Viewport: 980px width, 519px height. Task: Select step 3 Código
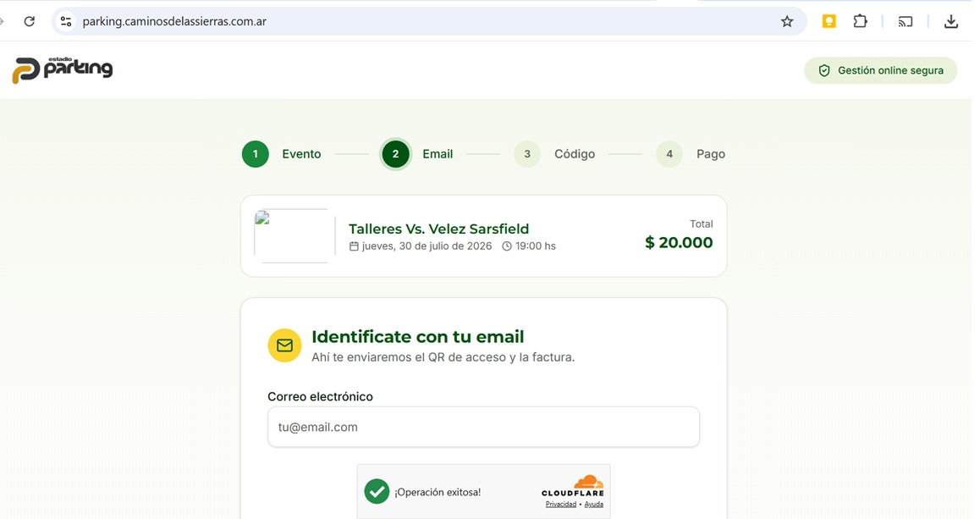pos(554,154)
